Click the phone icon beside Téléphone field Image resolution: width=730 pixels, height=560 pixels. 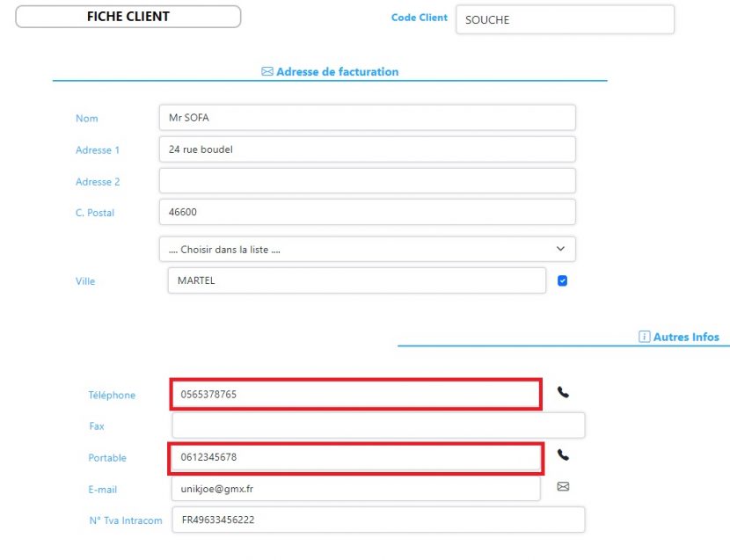click(563, 392)
